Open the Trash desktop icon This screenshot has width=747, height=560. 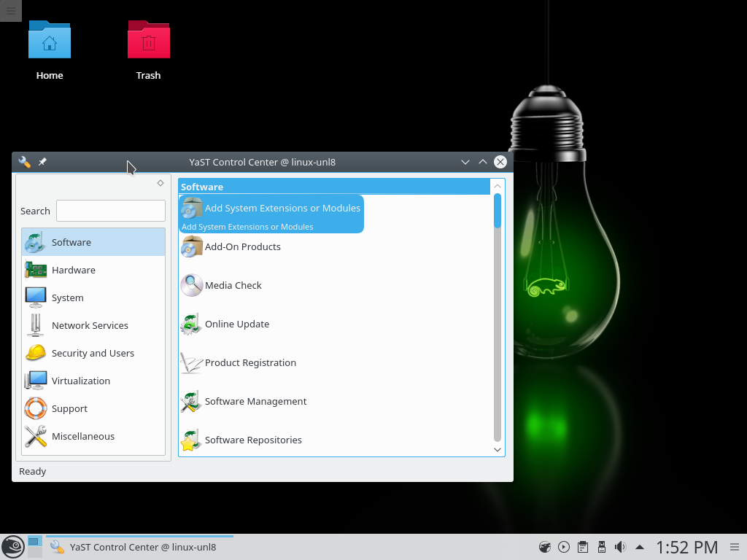(148, 41)
